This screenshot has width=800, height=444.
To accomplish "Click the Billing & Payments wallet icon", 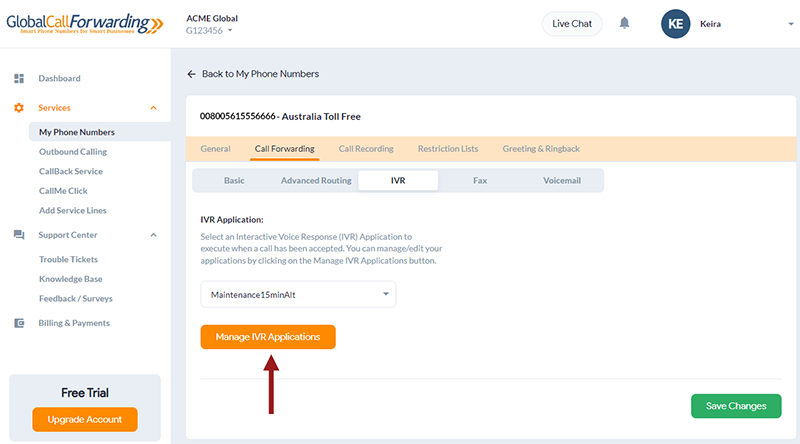I will click(19, 323).
